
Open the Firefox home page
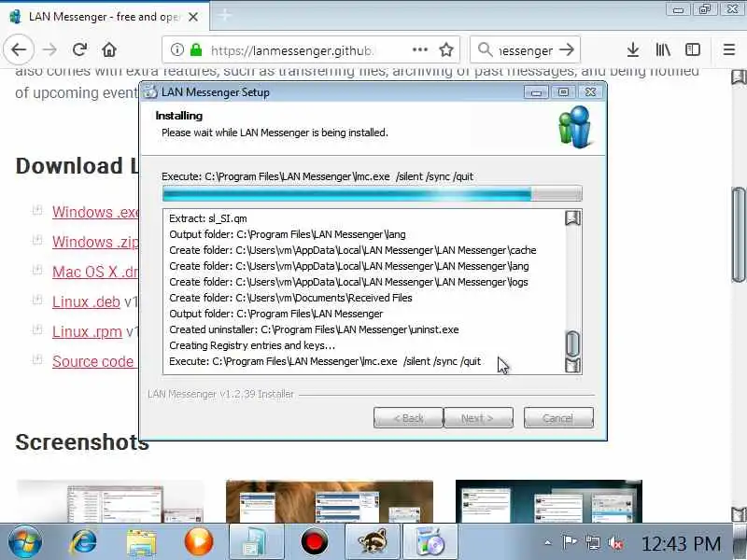[109, 49]
